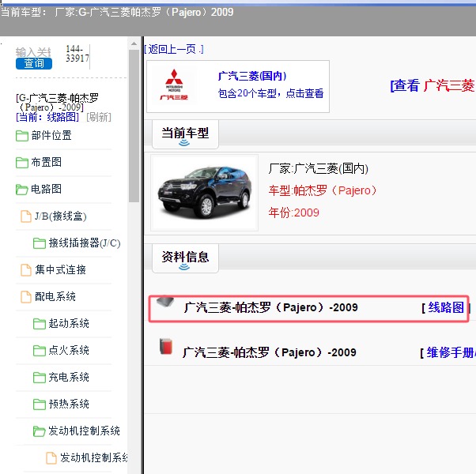Open 起动系统 tree entry
Image resolution: width=476 pixels, height=474 pixels.
69,323
